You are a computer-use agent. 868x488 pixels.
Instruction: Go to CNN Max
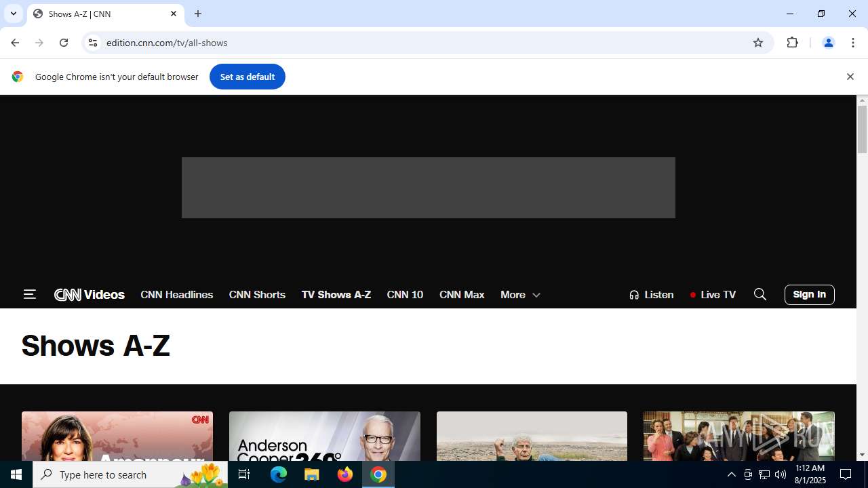point(462,295)
